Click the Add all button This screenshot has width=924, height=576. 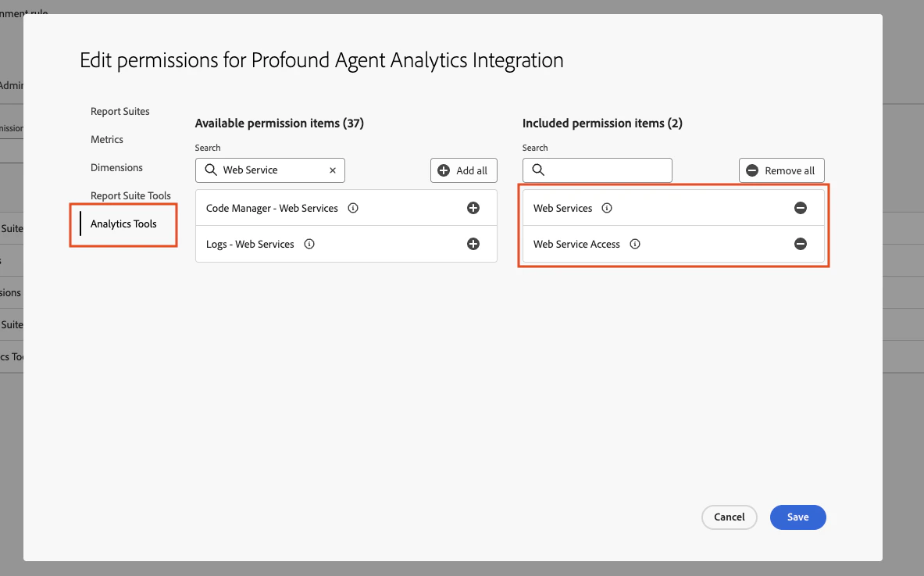(464, 170)
